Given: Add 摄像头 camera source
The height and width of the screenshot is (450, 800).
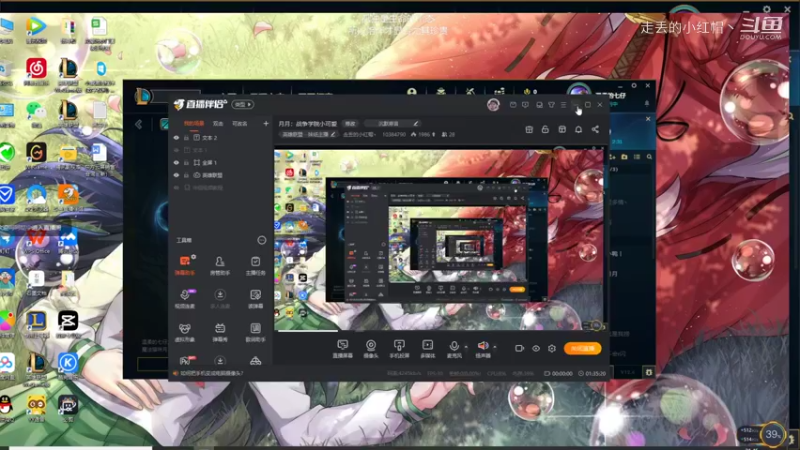Looking at the screenshot, I should tap(371, 349).
